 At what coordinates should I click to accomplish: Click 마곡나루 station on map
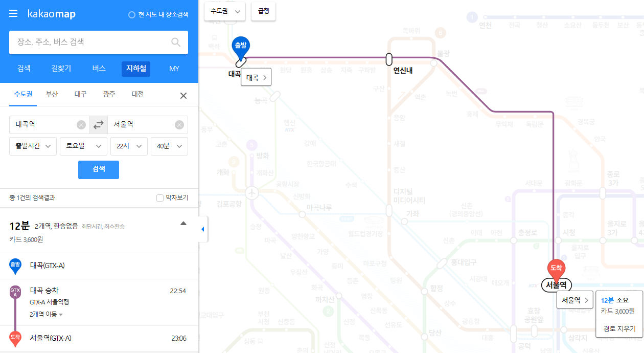(x=303, y=214)
